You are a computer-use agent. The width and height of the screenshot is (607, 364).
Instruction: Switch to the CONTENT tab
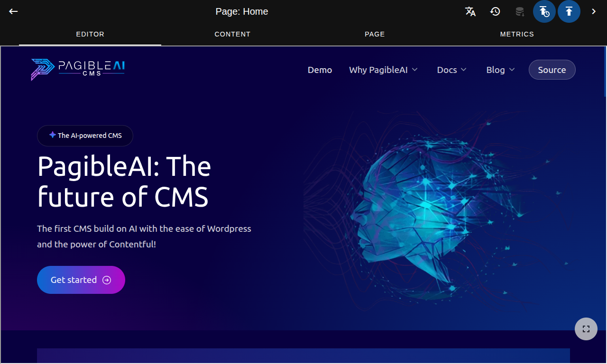(x=232, y=34)
